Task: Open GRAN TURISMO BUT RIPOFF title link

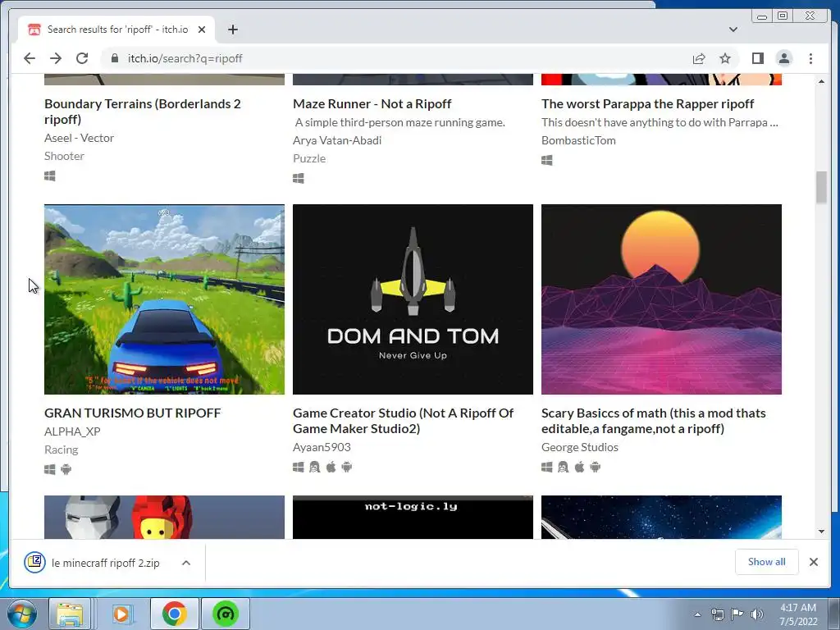Action: [x=132, y=413]
